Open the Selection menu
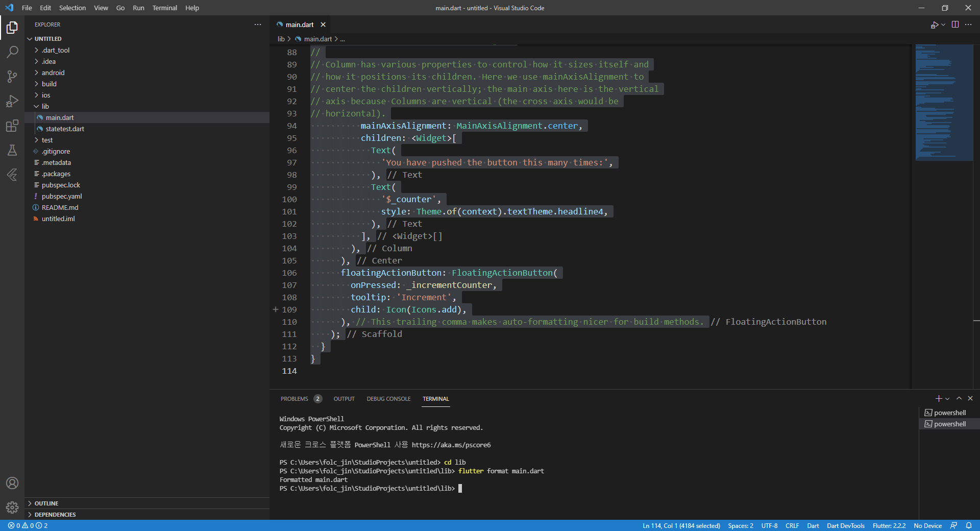980x531 pixels. pos(72,8)
